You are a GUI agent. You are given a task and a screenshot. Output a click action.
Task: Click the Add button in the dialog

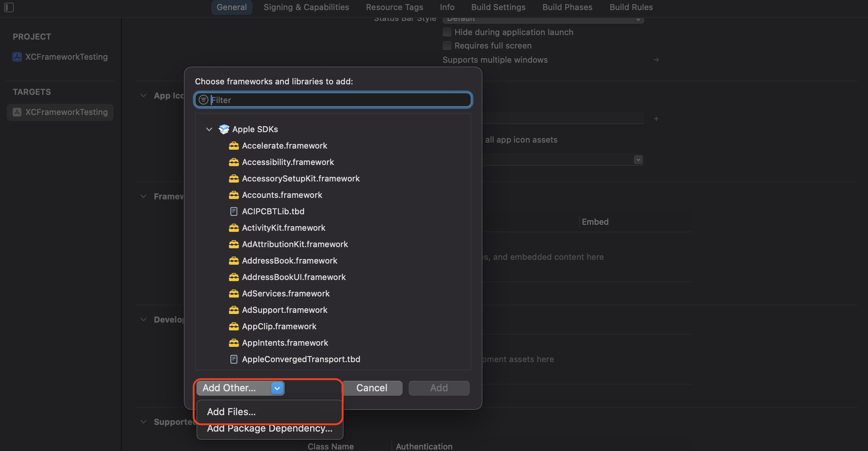(439, 388)
